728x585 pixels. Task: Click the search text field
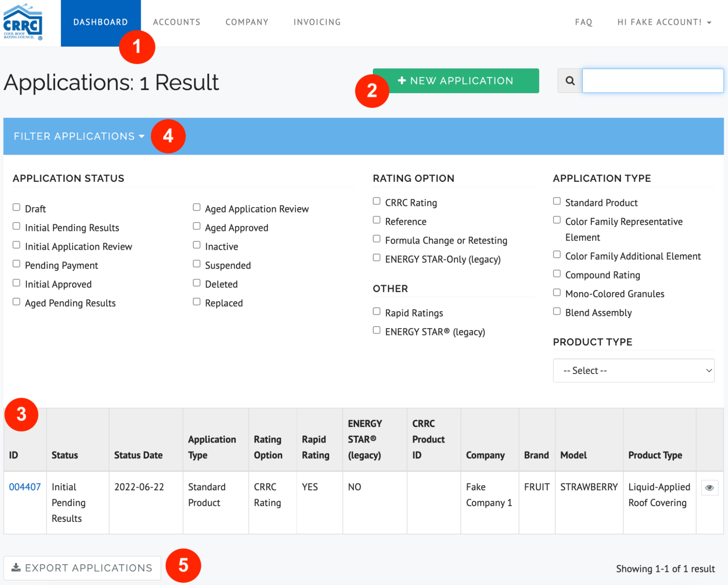pos(653,81)
